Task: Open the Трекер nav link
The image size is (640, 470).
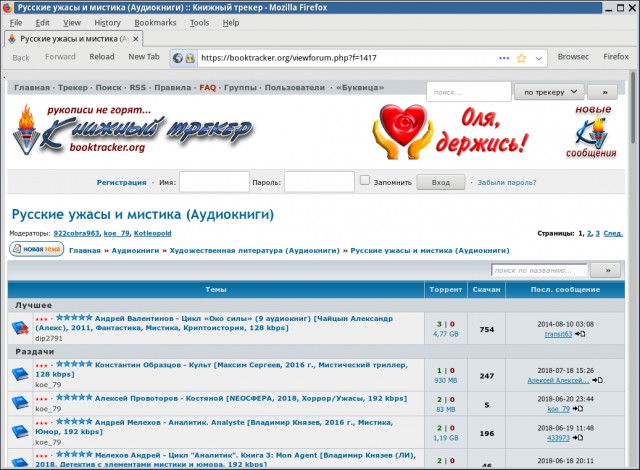Action: coord(73,88)
